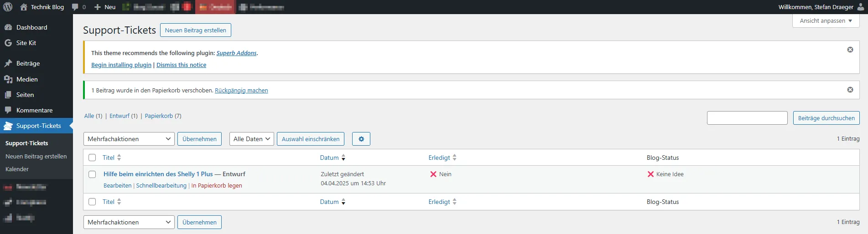Image resolution: width=868 pixels, height=234 pixels.
Task: Click the WordPress logo icon
Action: click(8, 7)
